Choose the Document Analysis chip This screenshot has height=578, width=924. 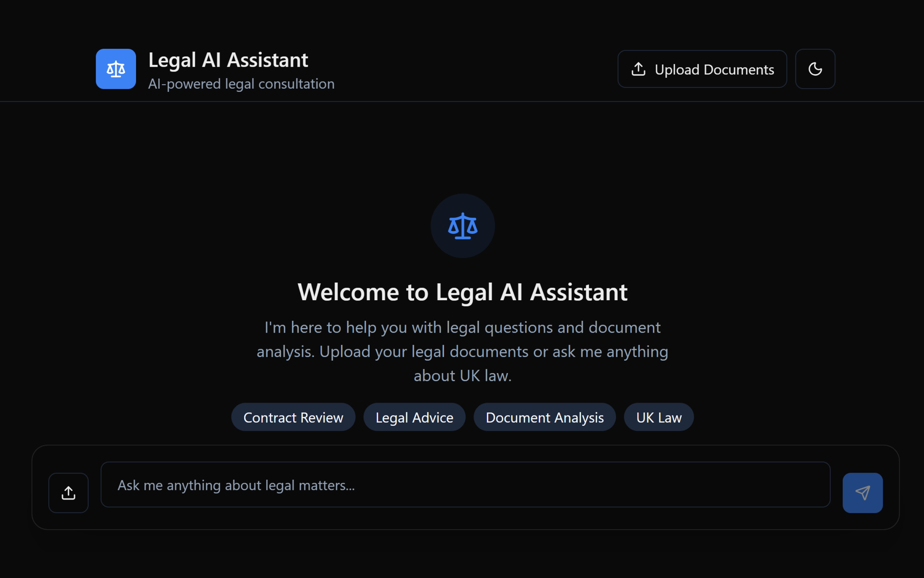click(x=544, y=417)
